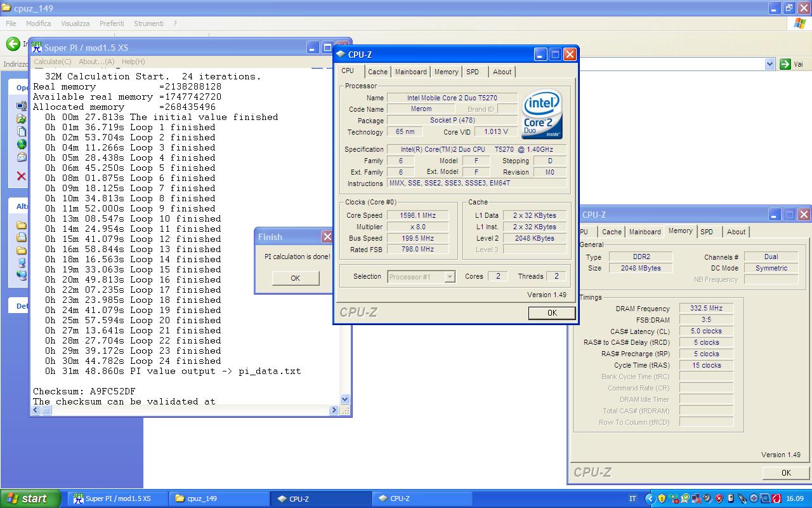The image size is (812, 508).
Task: Click Super PI vertical scrollbar down arrow
Action: [345, 399]
